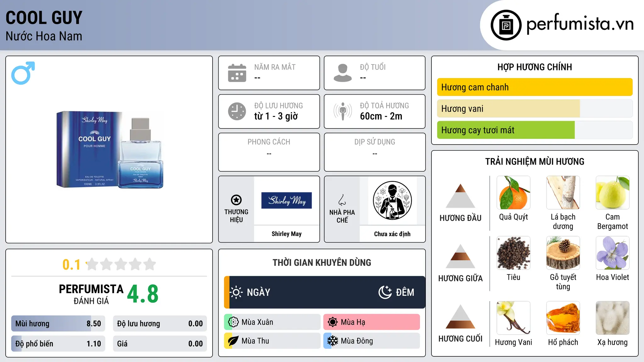Click the Mùi hương 8.50 score bar
This screenshot has width=644, height=362.
point(58,323)
